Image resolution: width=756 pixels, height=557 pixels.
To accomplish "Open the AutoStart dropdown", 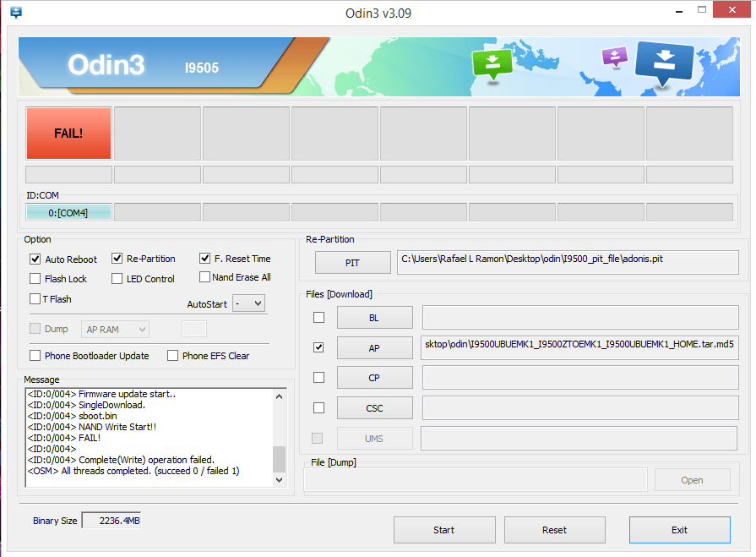I will (249, 303).
